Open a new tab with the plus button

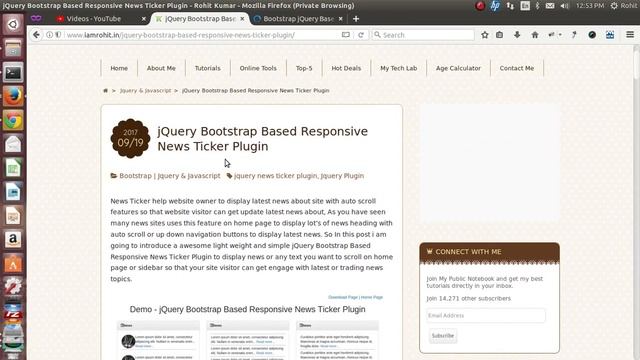click(x=356, y=19)
